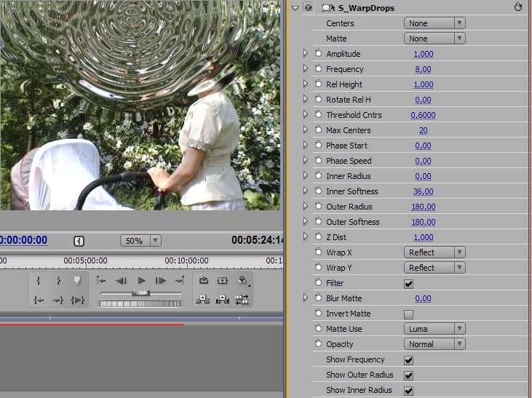Image resolution: width=532 pixels, height=398 pixels.
Task: Click the Max Centers value 20
Action: pyautogui.click(x=423, y=130)
